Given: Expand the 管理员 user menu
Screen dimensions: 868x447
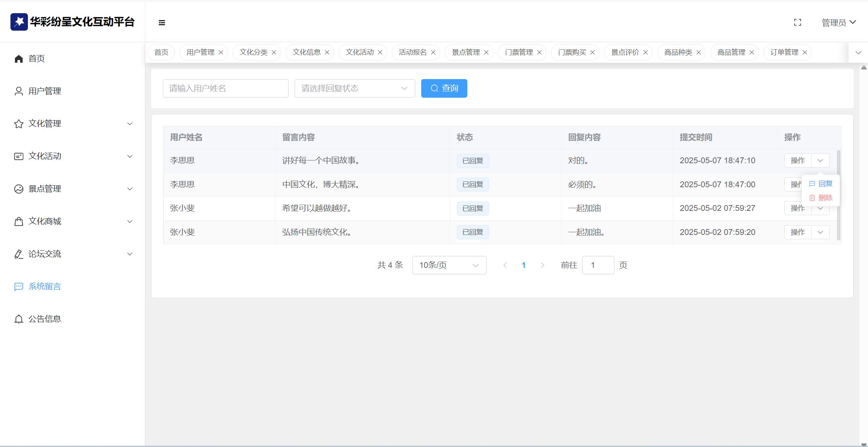Looking at the screenshot, I should 839,22.
